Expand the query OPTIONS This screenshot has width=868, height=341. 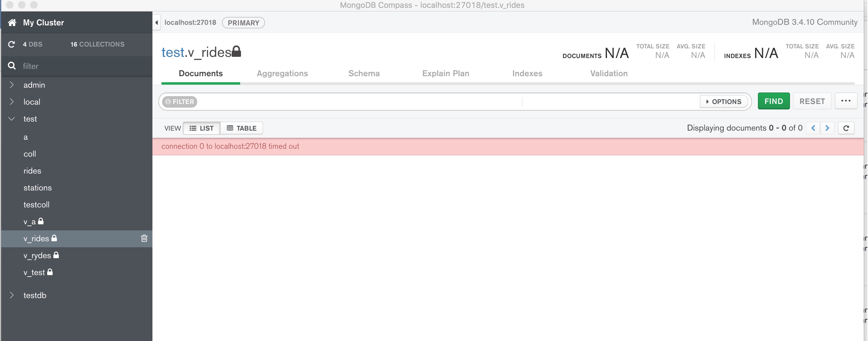tap(724, 102)
